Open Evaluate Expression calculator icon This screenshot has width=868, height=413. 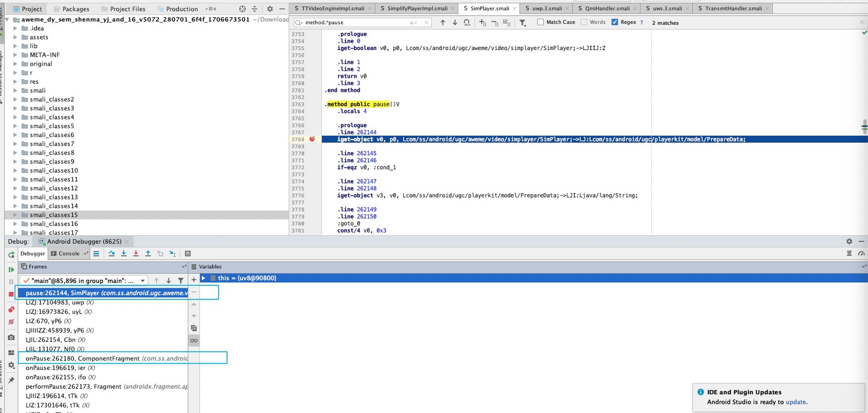tap(188, 254)
